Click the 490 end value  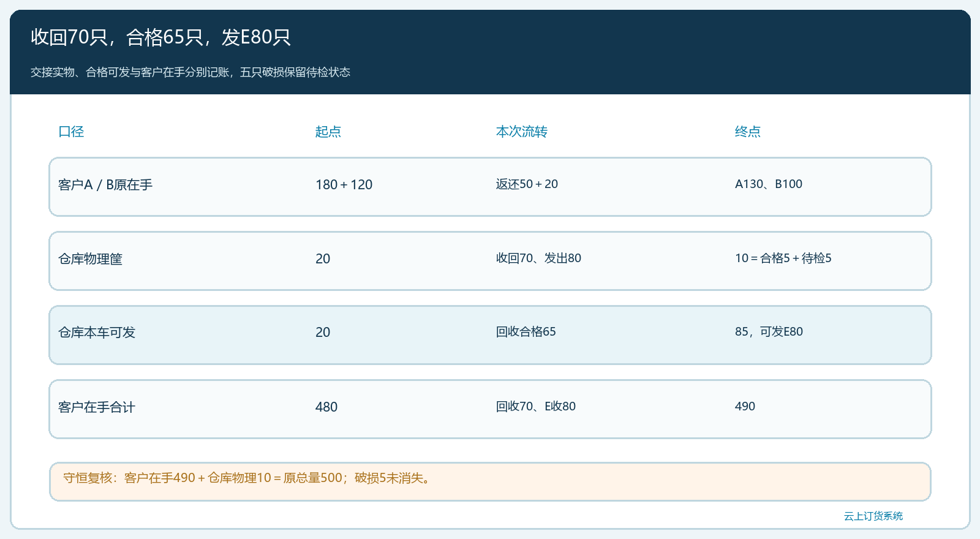(x=745, y=407)
